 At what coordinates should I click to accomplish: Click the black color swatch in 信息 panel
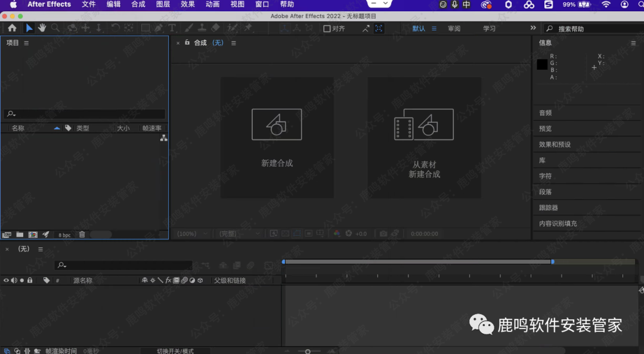[542, 64]
